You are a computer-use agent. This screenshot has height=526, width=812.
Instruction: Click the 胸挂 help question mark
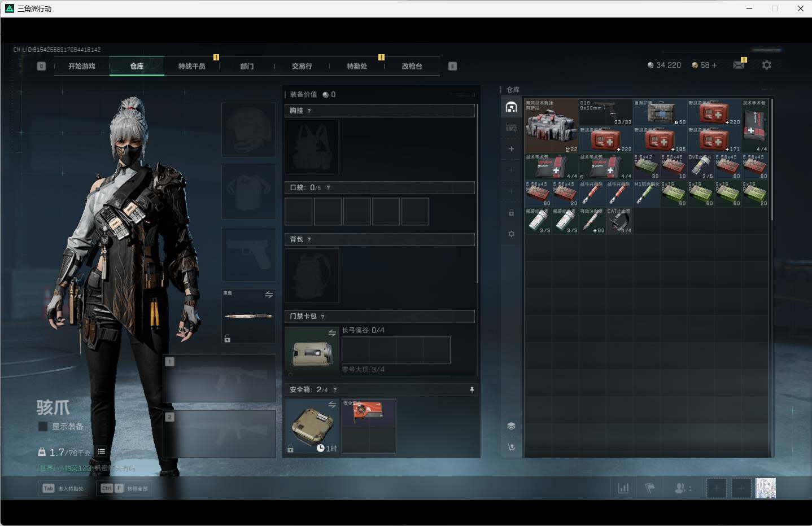click(309, 111)
